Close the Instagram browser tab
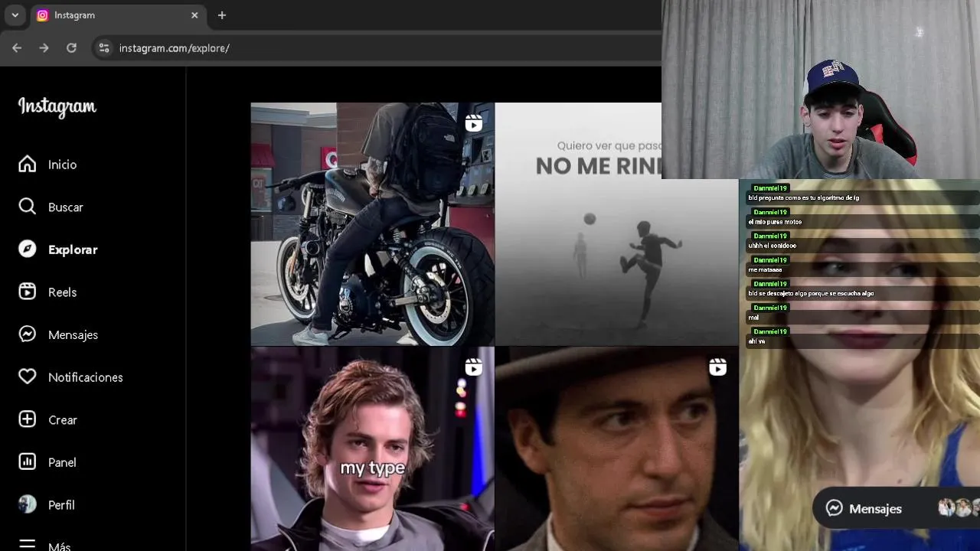This screenshot has width=980, height=551. point(194,15)
